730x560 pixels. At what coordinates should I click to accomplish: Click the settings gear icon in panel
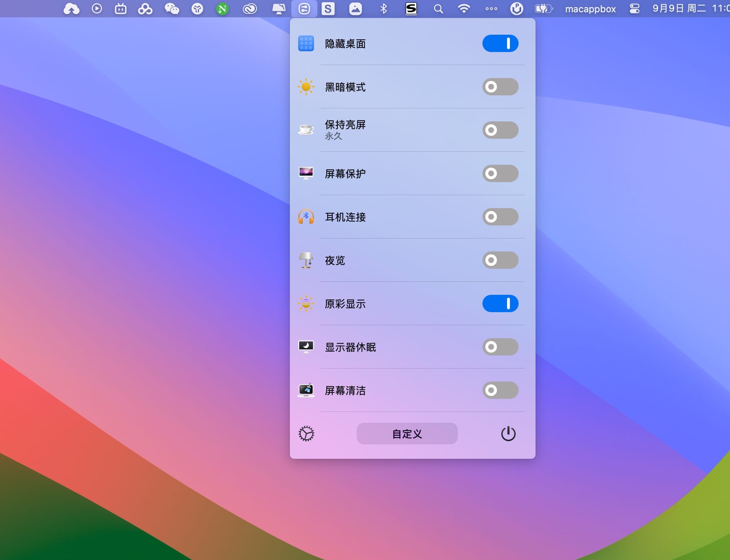306,434
